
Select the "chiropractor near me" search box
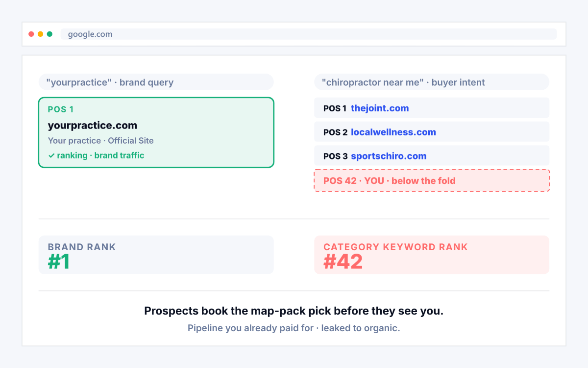(432, 82)
